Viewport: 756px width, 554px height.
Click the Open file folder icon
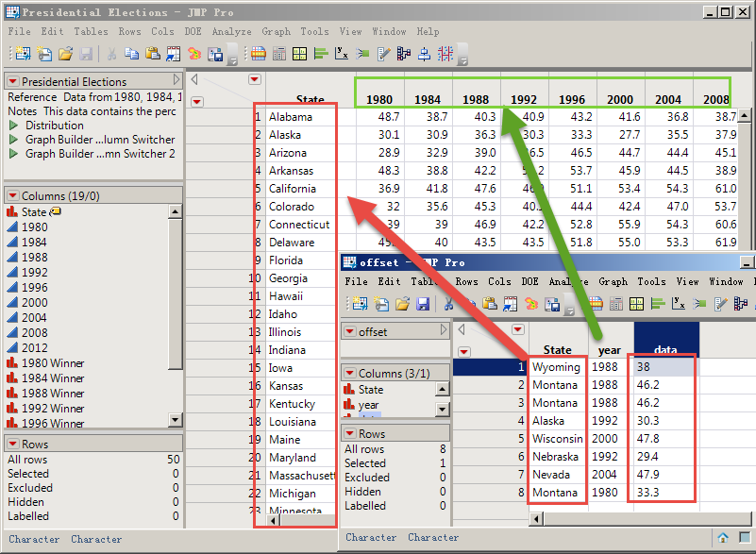[65, 54]
